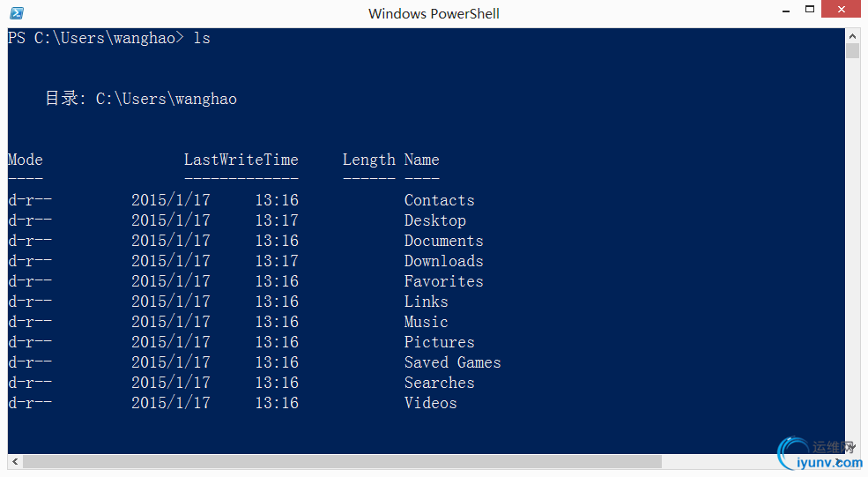Click the typed ls command
The width and height of the screenshot is (868, 477).
click(202, 38)
